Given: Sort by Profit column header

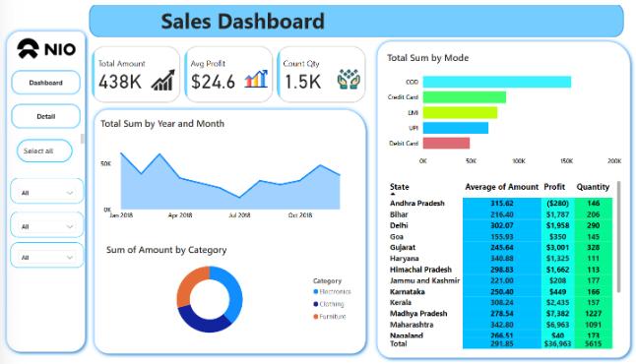Looking at the screenshot, I should [x=554, y=187].
